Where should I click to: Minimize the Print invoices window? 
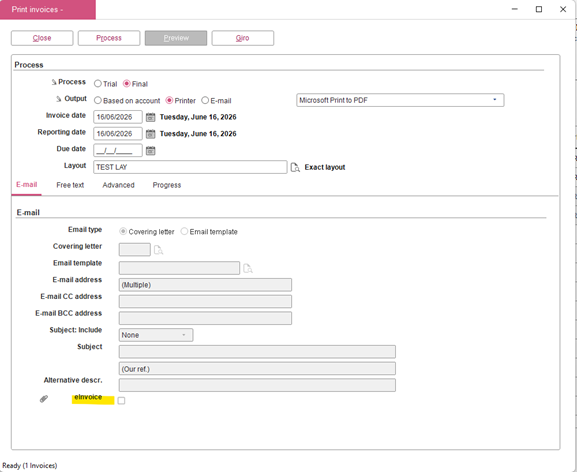pyautogui.click(x=515, y=9)
